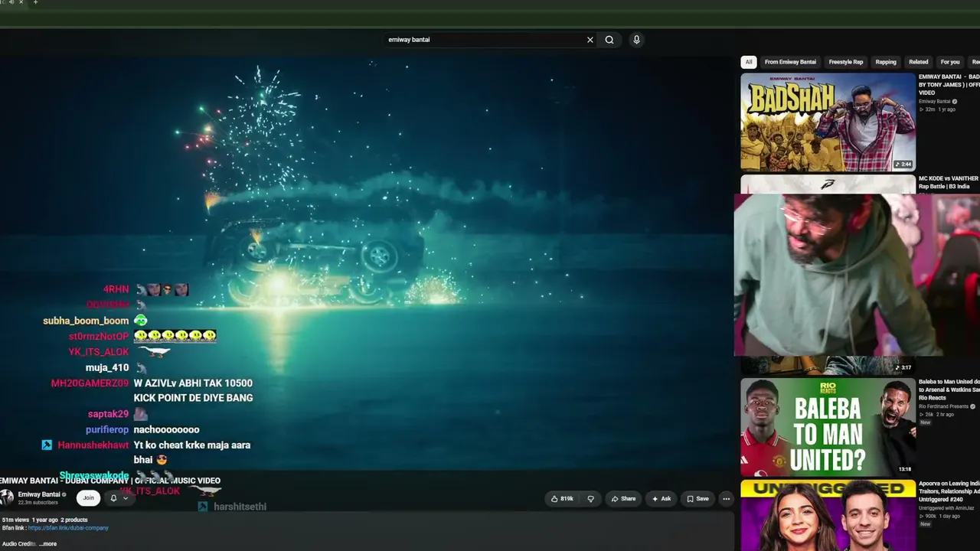Switch to the 'For you' chip
Image resolution: width=980 pixels, height=551 pixels.
[x=950, y=62]
